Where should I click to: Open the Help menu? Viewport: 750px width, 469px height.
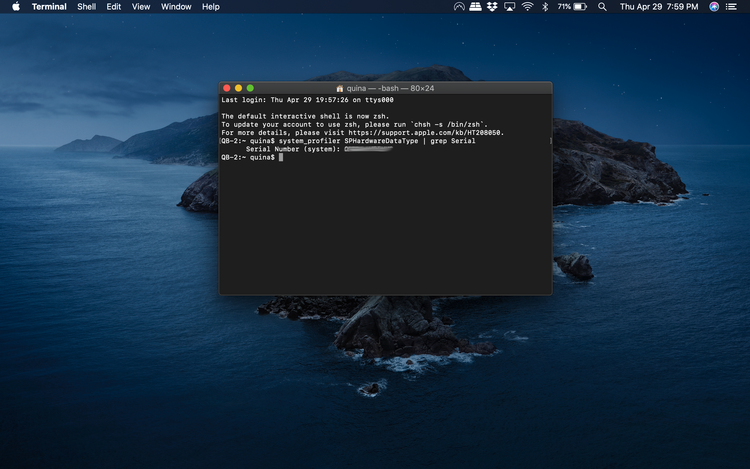click(210, 7)
